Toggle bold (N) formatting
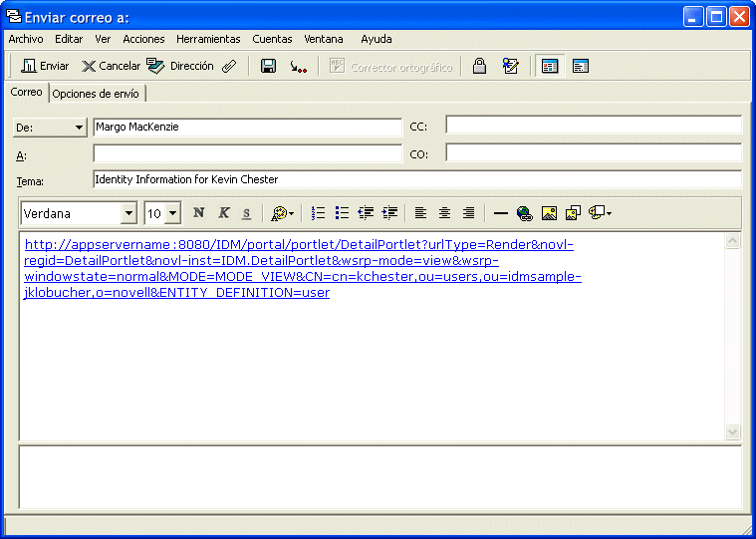The width and height of the screenshot is (756, 539). tap(198, 212)
